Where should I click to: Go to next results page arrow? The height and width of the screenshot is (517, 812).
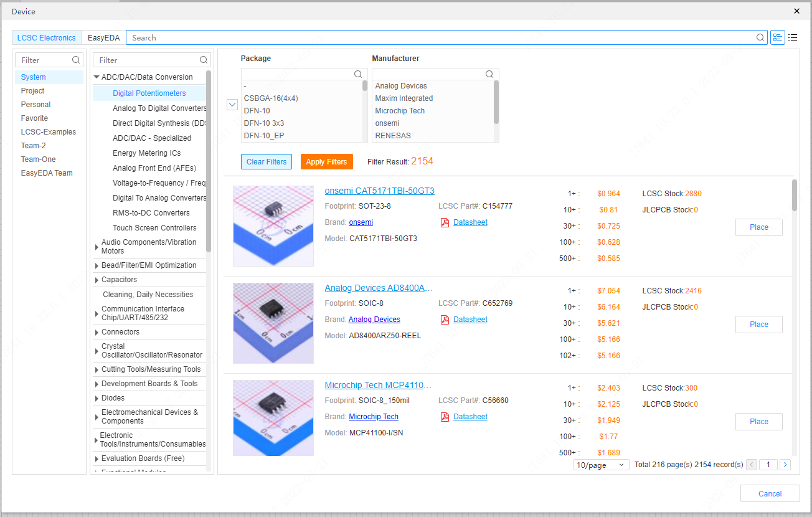[785, 465]
